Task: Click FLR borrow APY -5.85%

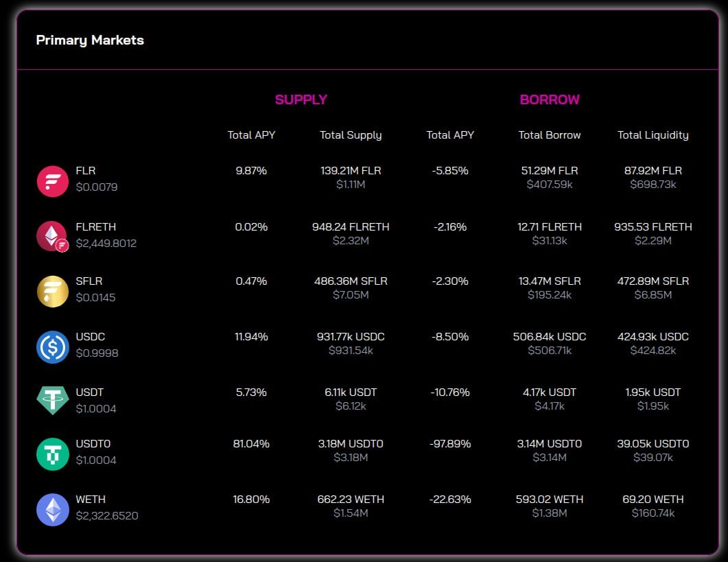Action: click(450, 170)
